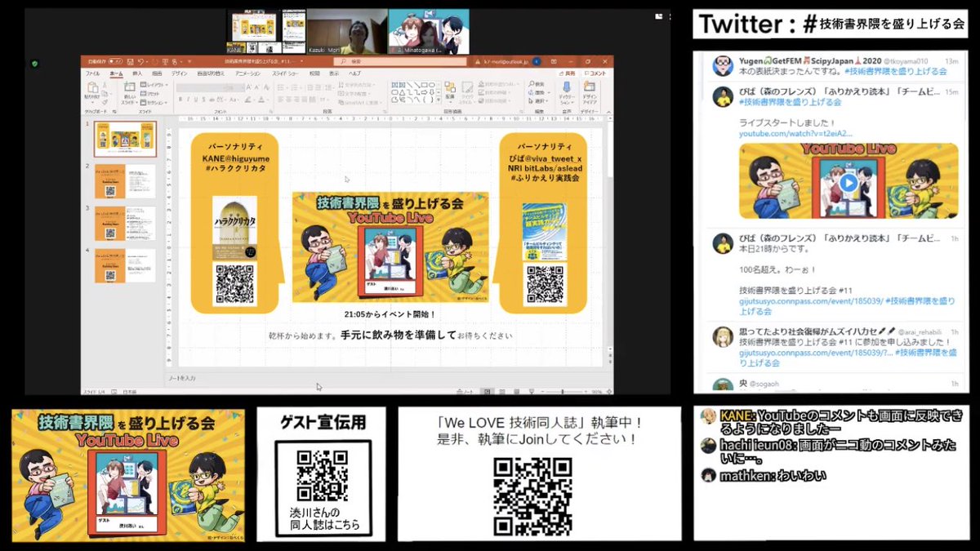Open the アニメーション ribbon tab
Screen dimensions: 980x551
click(x=247, y=73)
